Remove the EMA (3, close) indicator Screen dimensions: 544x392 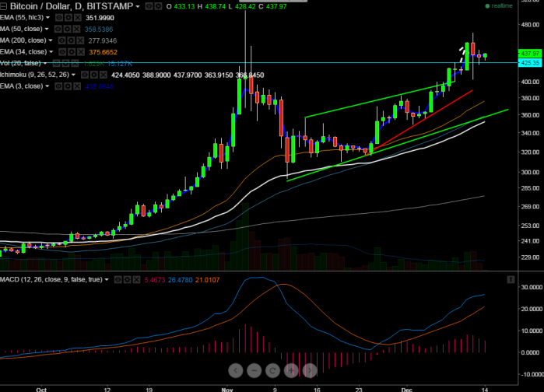pos(77,86)
